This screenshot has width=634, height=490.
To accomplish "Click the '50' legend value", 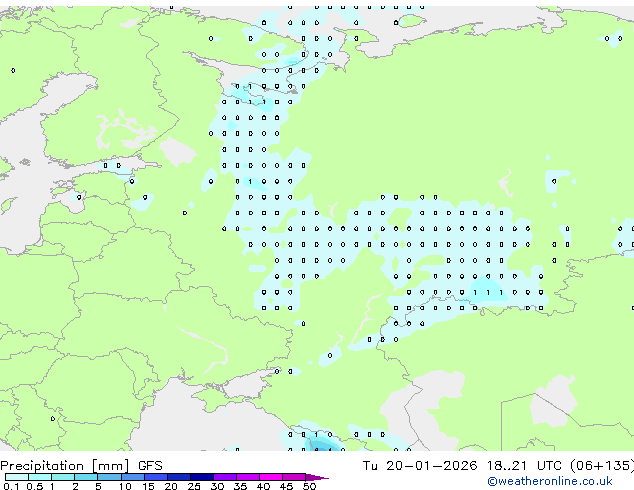I will tap(310, 486).
